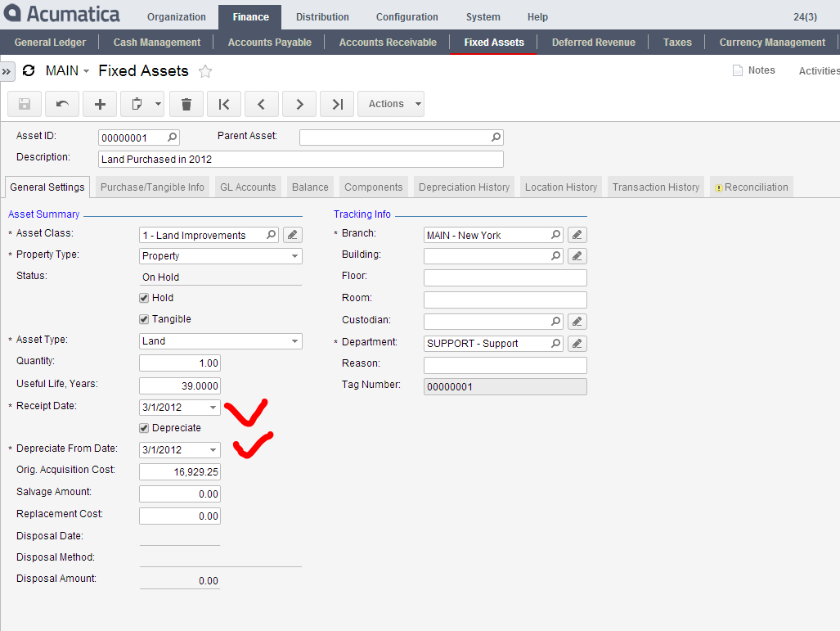This screenshot has height=631, width=840.
Task: Toggle the Tangible checkbox
Action: coord(144,319)
